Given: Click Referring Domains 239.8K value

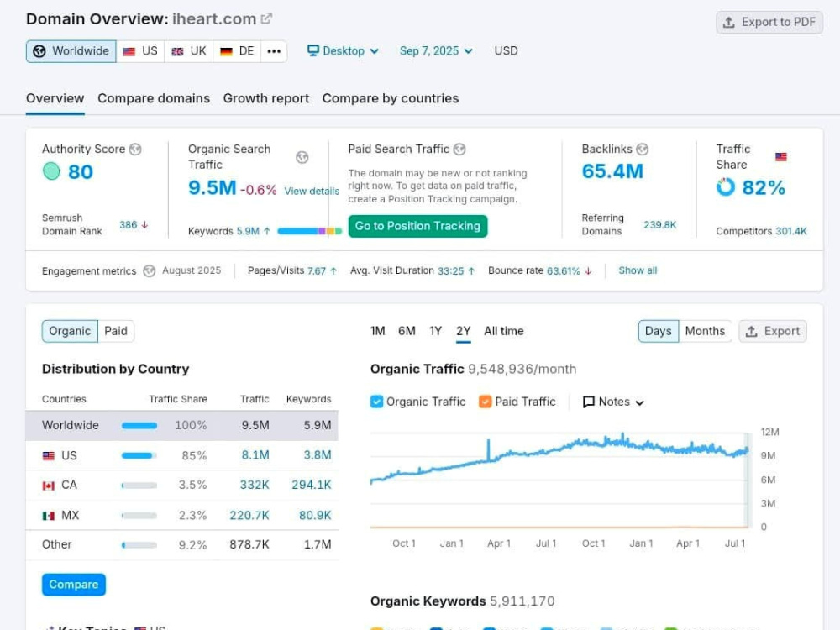Looking at the screenshot, I should point(660,225).
